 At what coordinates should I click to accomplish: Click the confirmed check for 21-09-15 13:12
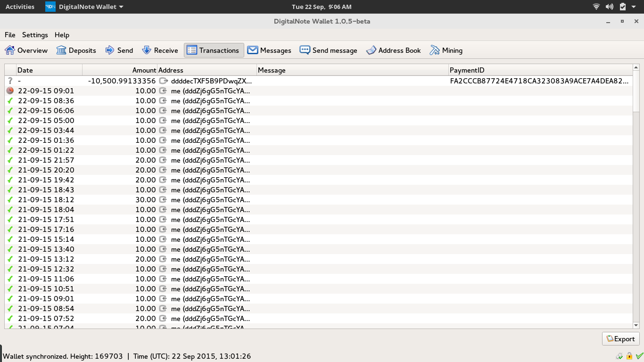pyautogui.click(x=10, y=259)
